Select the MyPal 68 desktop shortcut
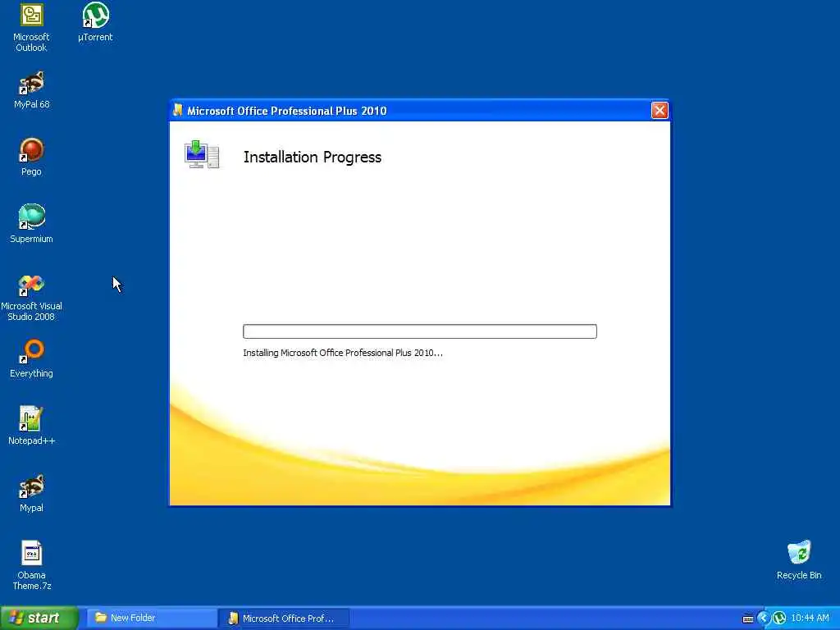Viewport: 840px width, 630px height. [x=32, y=90]
